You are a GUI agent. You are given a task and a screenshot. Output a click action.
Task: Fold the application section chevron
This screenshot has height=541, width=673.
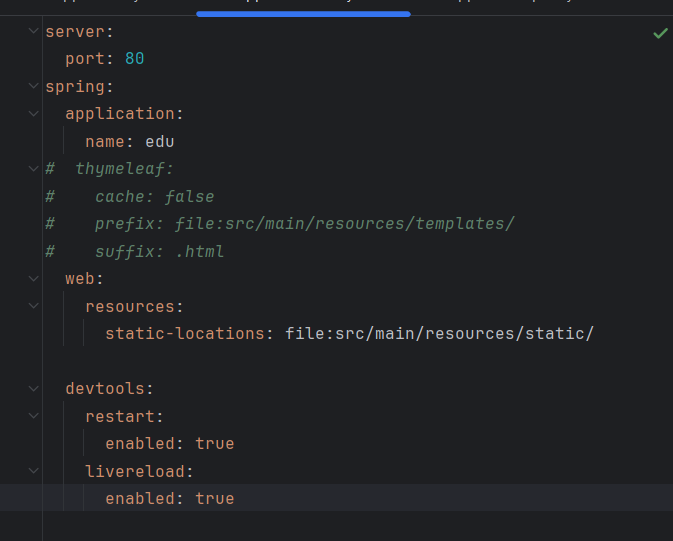point(35,114)
